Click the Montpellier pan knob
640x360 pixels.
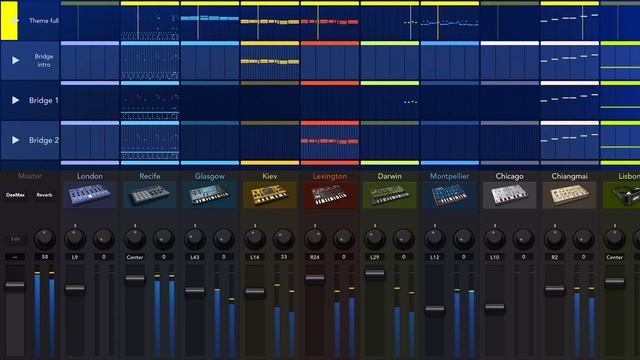[x=435, y=239]
